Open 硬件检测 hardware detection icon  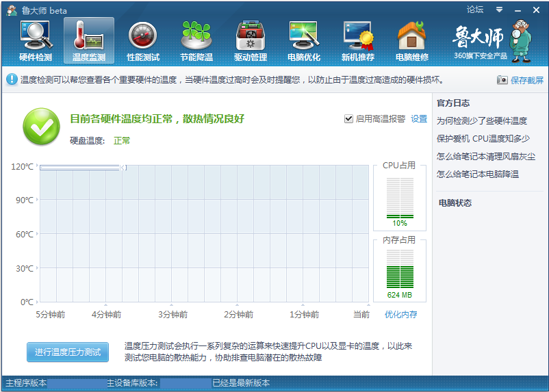tap(36, 40)
